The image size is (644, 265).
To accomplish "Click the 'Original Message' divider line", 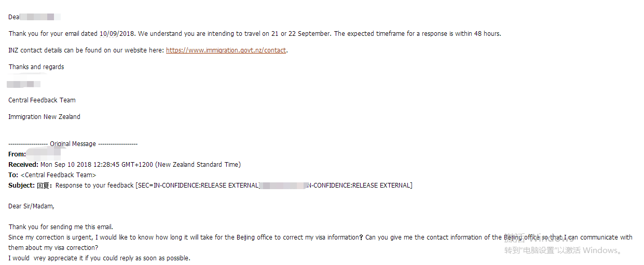I will point(73,144).
